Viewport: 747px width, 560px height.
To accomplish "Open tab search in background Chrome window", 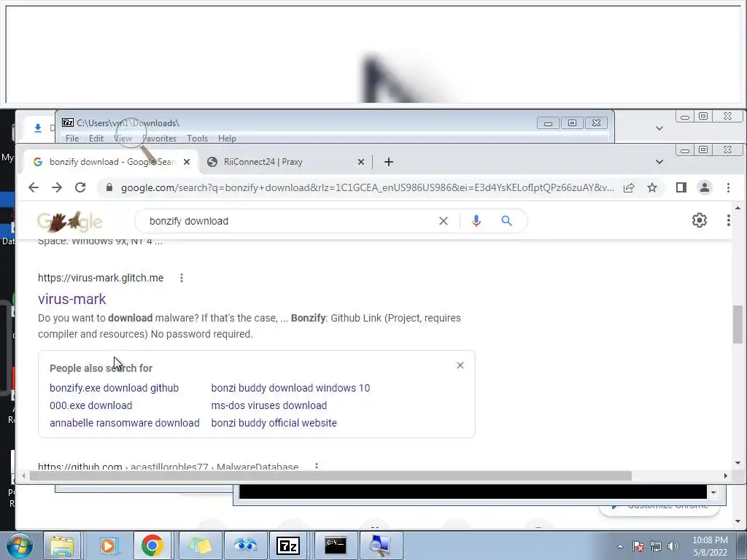I will point(659,128).
